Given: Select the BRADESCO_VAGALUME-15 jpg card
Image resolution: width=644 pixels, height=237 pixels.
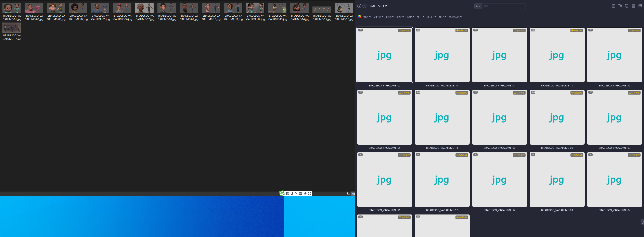Looking at the screenshot, I should tap(615, 55).
